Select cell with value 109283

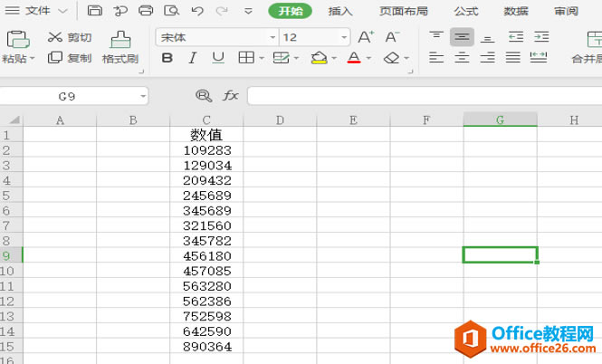[x=206, y=150]
